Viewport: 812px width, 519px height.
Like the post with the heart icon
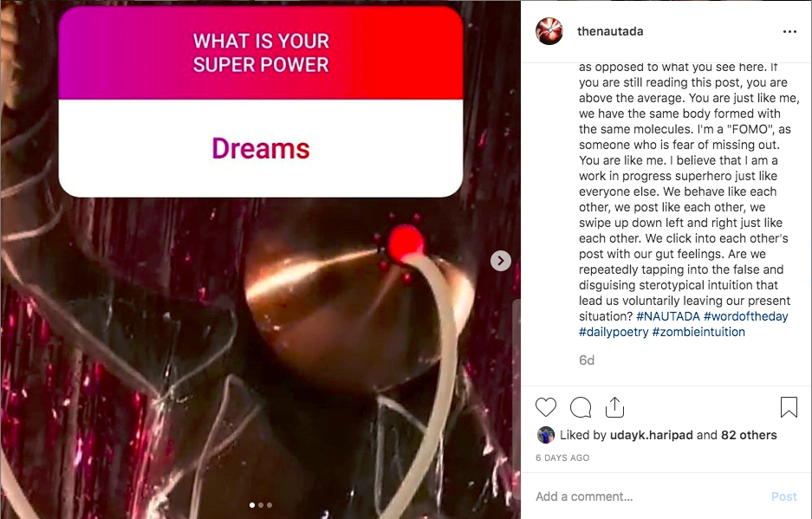point(545,407)
